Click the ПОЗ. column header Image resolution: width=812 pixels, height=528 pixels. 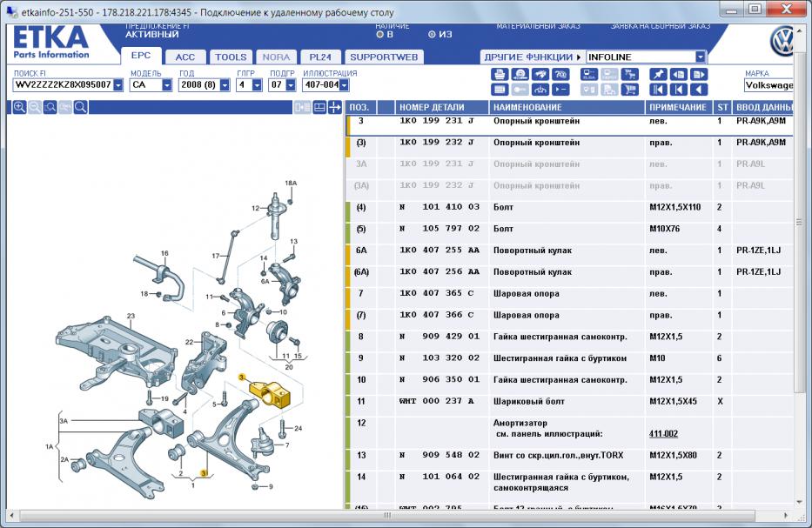360,107
